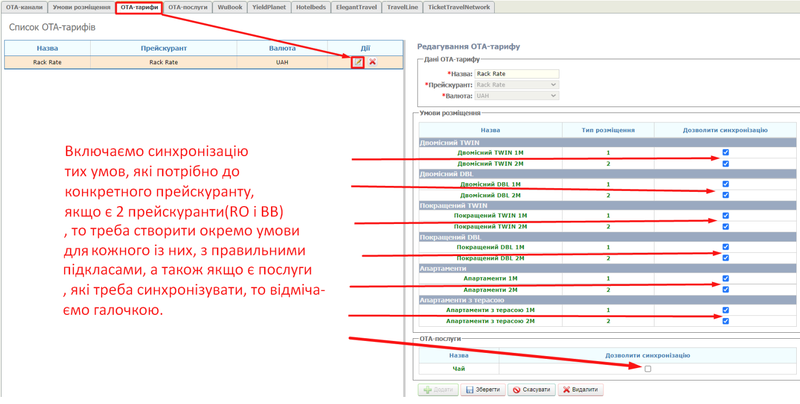The width and height of the screenshot is (800, 404).
Task: Switch to the OTA-послуги tab
Action: pyautogui.click(x=188, y=7)
